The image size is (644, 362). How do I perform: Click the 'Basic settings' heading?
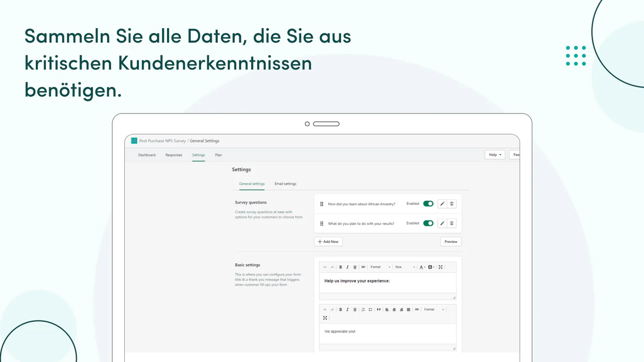[248, 265]
